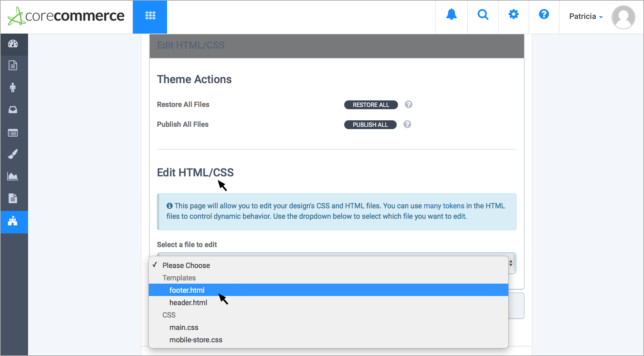The image size is (644, 356).
Task: Click the corecommerce logo
Action: point(66,16)
